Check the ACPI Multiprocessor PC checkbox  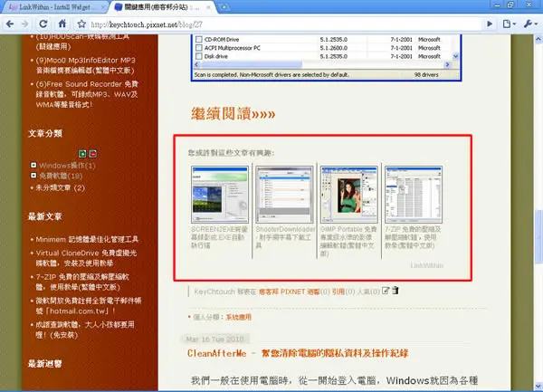click(x=199, y=48)
